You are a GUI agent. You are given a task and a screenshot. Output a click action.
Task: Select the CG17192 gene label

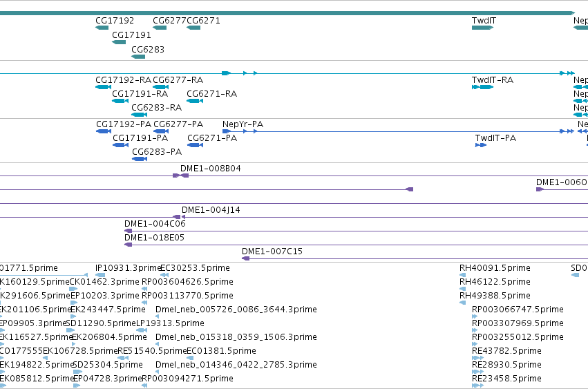coord(115,21)
